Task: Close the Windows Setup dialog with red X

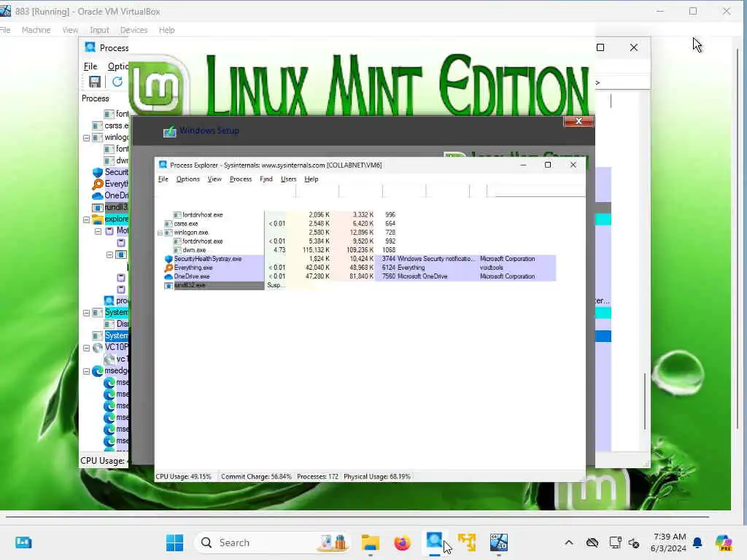Action: coord(578,122)
